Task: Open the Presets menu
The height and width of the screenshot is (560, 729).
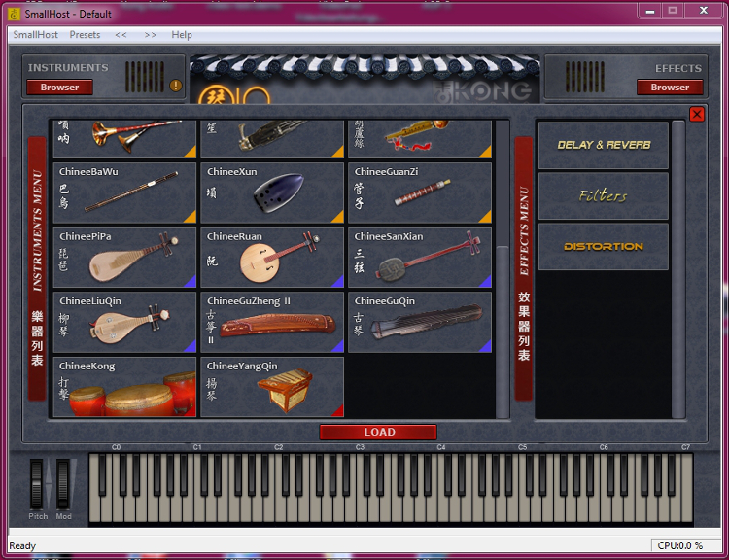Action: click(85, 35)
